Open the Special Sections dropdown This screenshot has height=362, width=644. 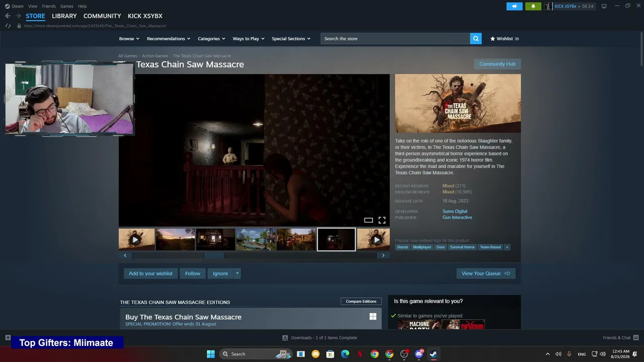click(x=291, y=39)
